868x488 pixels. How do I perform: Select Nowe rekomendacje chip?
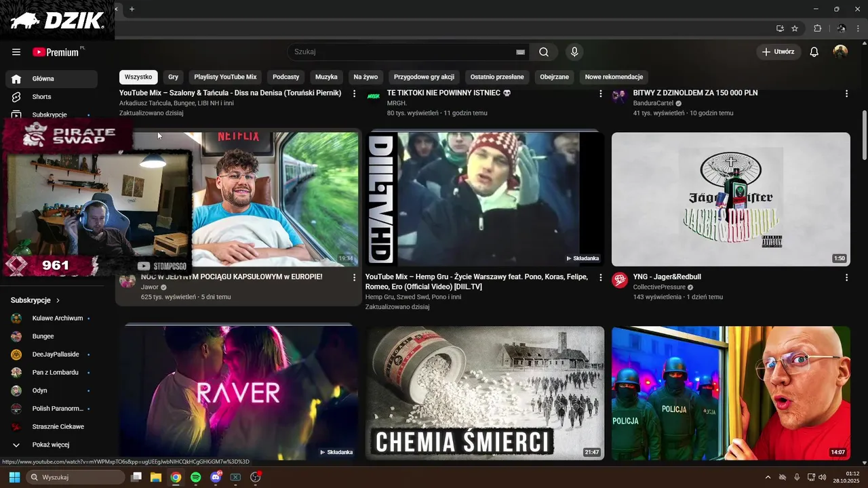click(614, 77)
